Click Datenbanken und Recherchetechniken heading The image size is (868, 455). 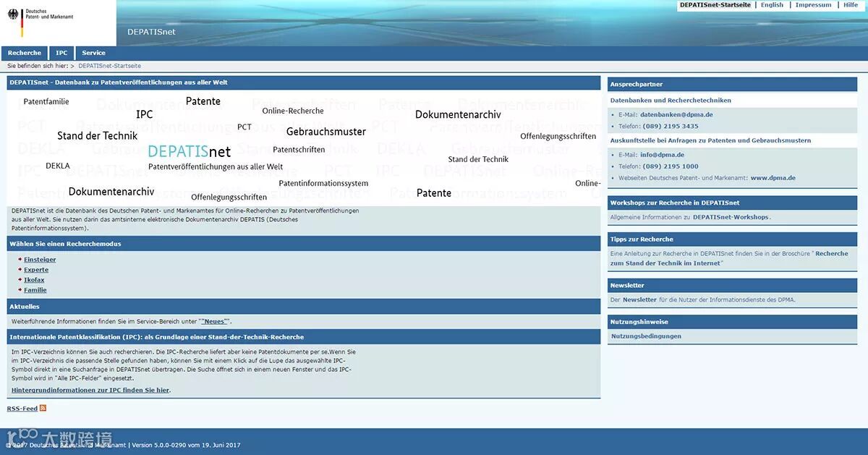pos(671,101)
